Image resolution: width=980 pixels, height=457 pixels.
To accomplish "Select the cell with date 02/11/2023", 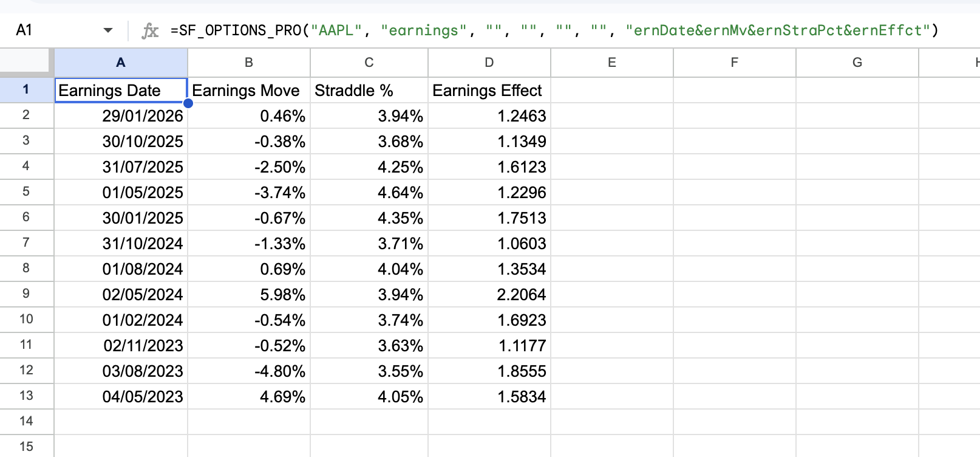I will pyautogui.click(x=121, y=345).
